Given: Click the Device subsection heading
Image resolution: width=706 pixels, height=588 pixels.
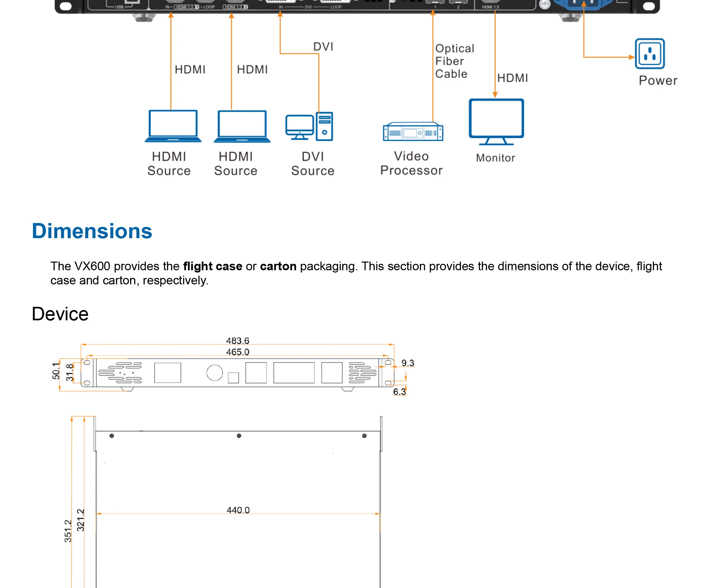Looking at the screenshot, I should (60, 314).
